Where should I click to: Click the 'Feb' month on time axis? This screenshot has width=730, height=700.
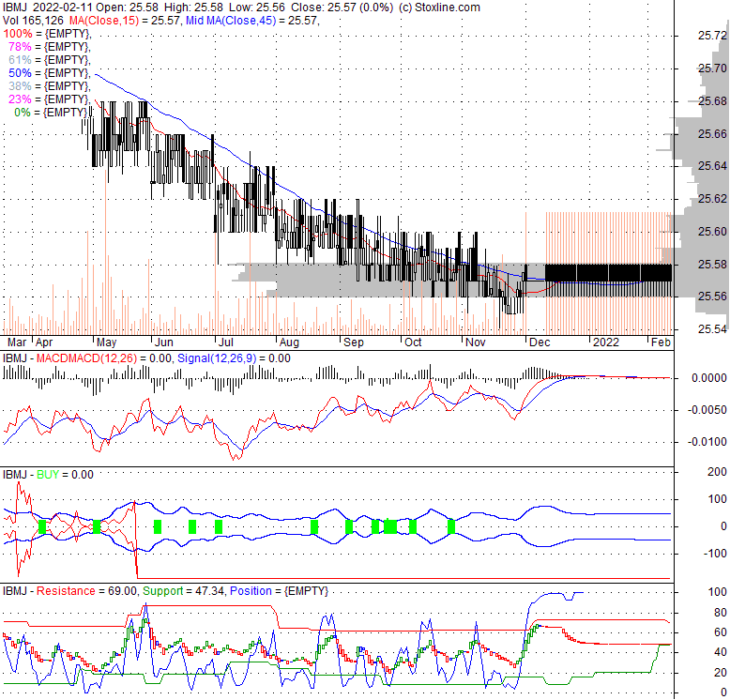pyautogui.click(x=661, y=342)
